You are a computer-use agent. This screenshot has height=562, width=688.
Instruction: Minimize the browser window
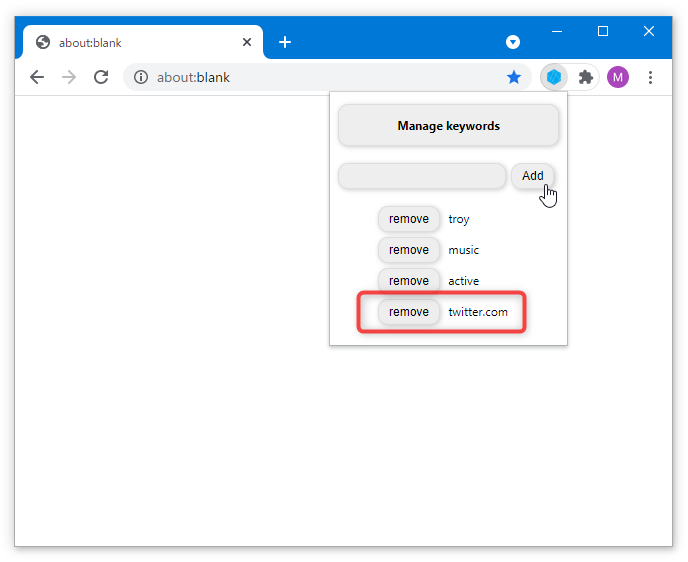(557, 31)
